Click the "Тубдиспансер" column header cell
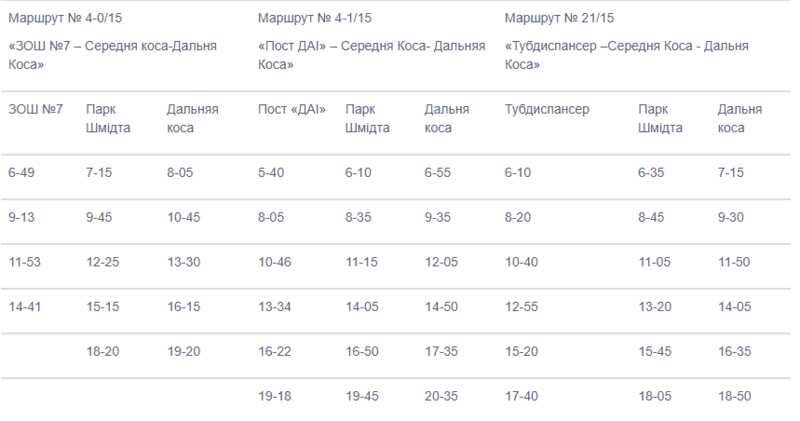Image resolution: width=800 pixels, height=421 pixels. (549, 108)
